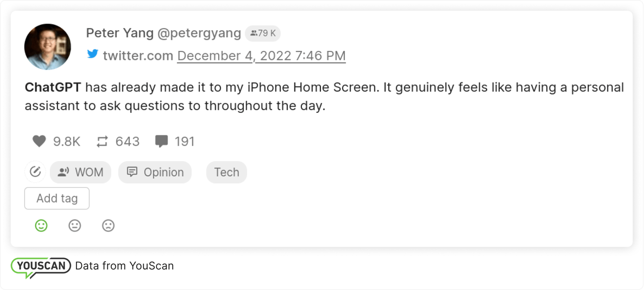Click the 79 K followers badge
The image size is (644, 290).
pyautogui.click(x=263, y=34)
